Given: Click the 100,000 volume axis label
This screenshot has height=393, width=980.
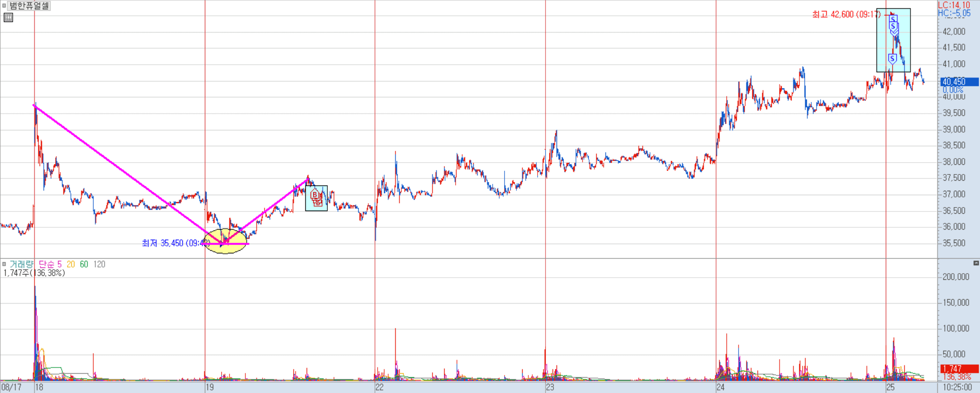Looking at the screenshot, I should (956, 329).
